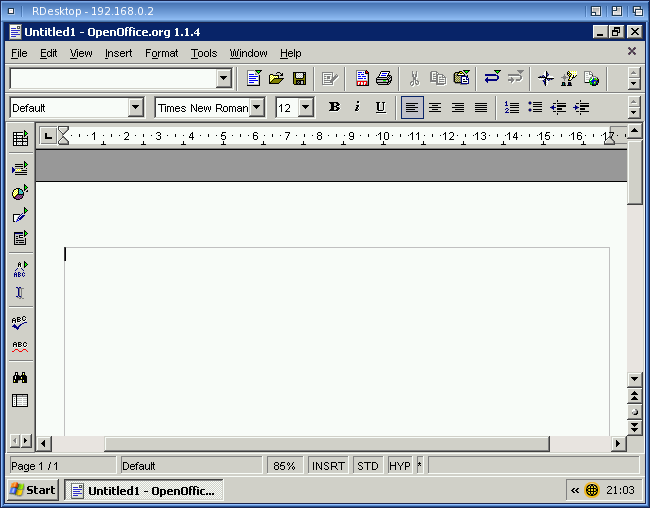The height and width of the screenshot is (508, 650).
Task: Click the Insert Table icon in sidebar
Action: pos(19,139)
